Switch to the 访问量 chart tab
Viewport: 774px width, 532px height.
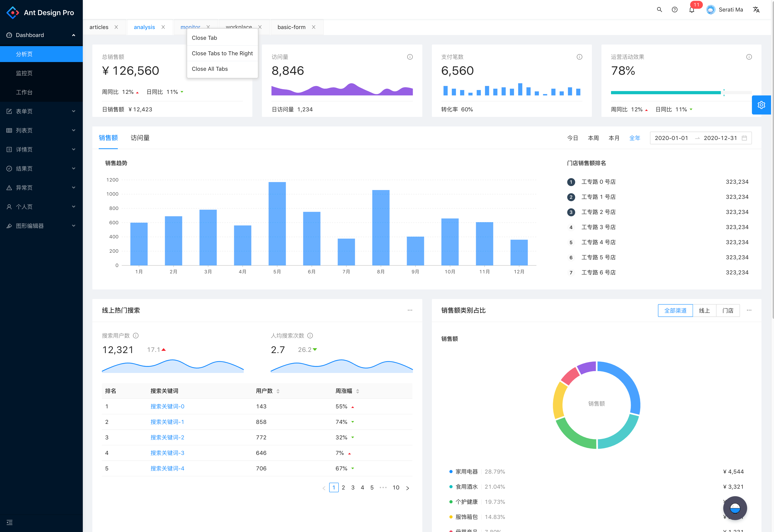(x=140, y=138)
